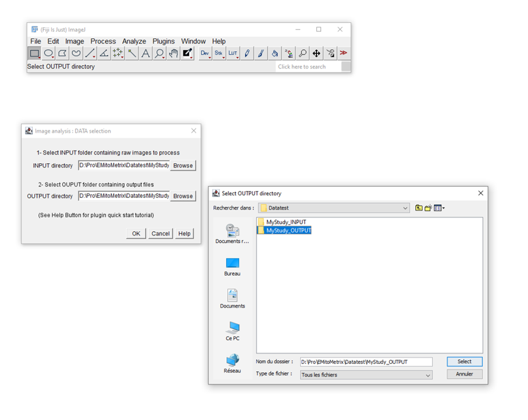Go to Bureau in sidebar
The height and width of the screenshot is (420, 528).
232,267
